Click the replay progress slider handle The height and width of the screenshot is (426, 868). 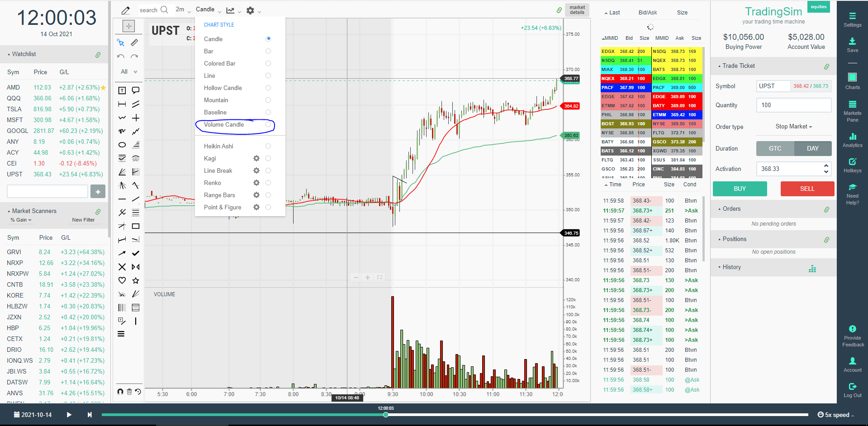click(385, 414)
